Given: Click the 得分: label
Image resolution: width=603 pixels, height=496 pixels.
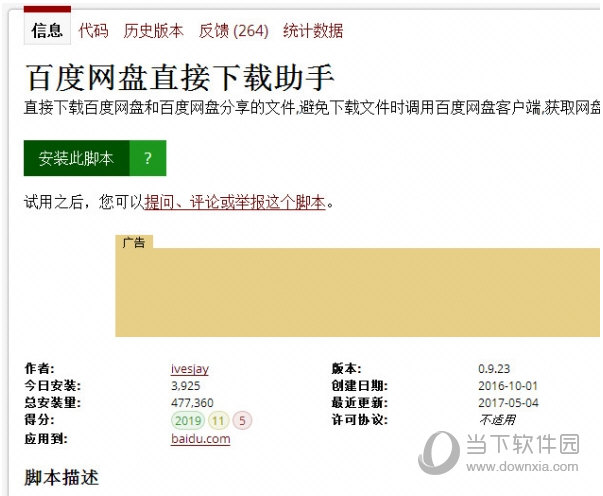Looking at the screenshot, I should pos(40,419).
